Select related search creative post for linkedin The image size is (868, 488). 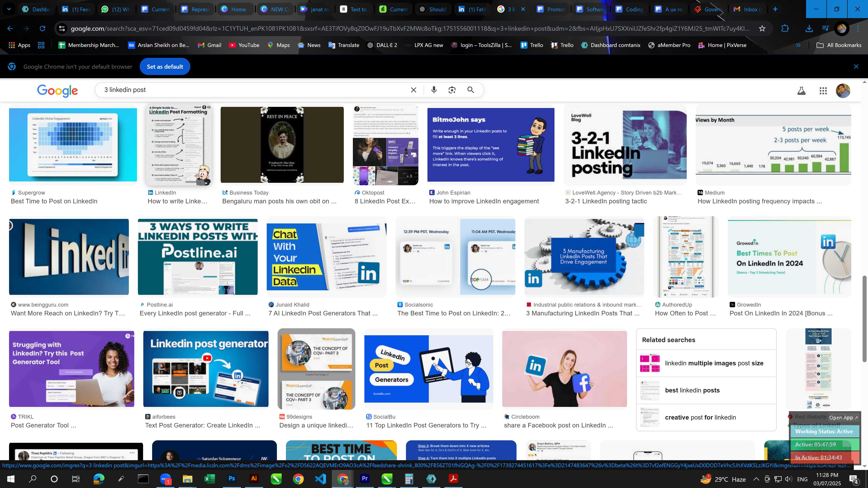click(706, 417)
